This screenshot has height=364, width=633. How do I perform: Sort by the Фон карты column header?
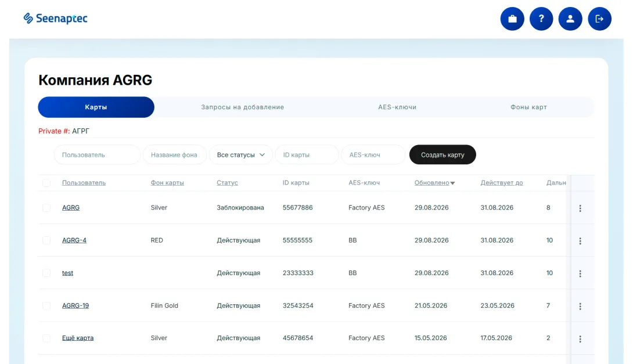point(167,183)
